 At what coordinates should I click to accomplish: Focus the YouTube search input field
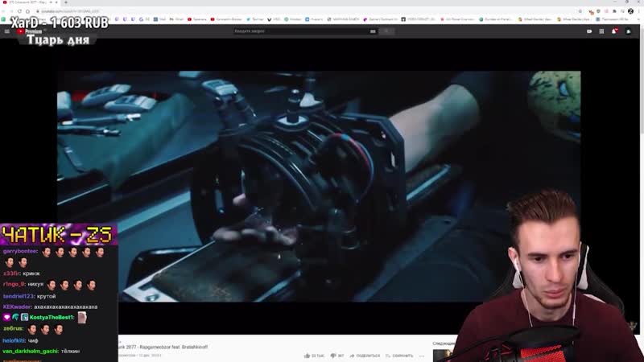(301, 31)
